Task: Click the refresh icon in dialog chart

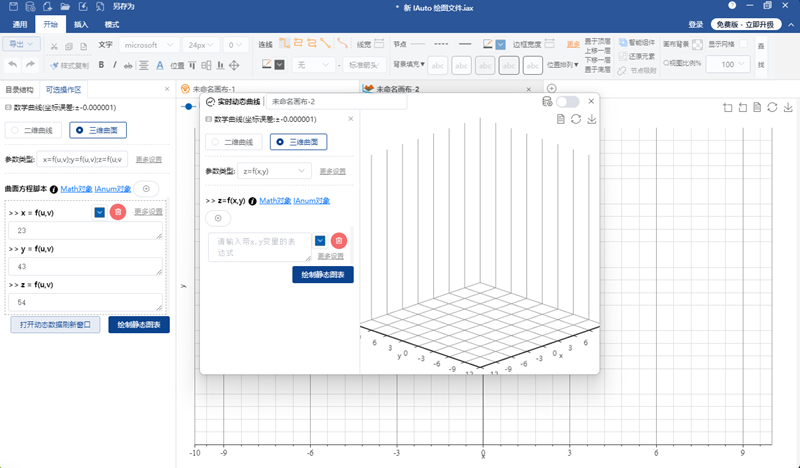Action: pyautogui.click(x=576, y=119)
